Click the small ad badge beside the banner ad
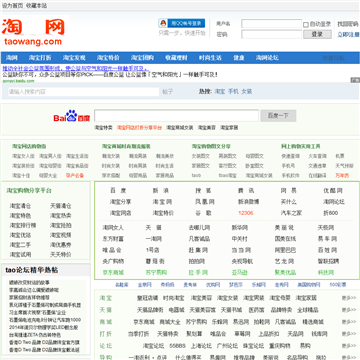Image resolution: width=360 pixels, height=360 pixels. click(355, 80)
